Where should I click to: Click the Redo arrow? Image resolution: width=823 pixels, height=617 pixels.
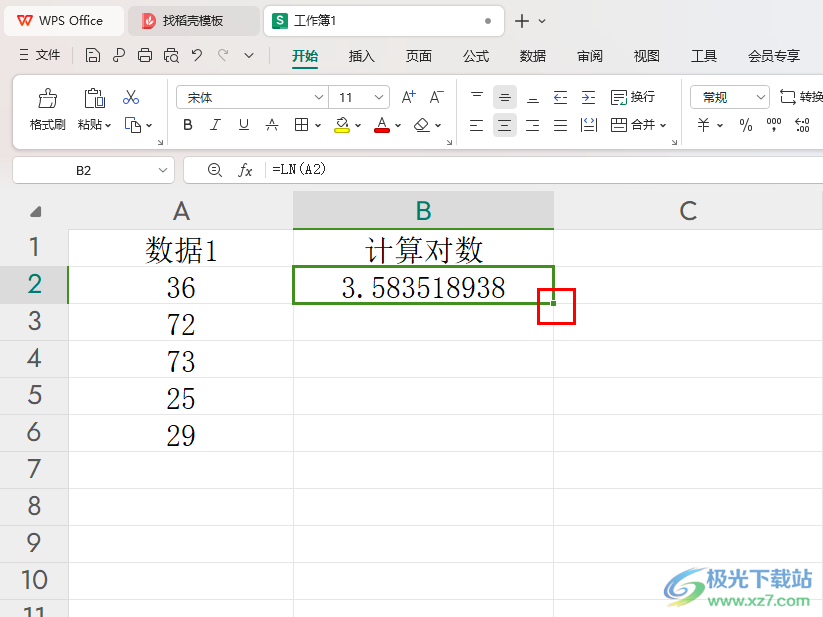pyautogui.click(x=223, y=55)
